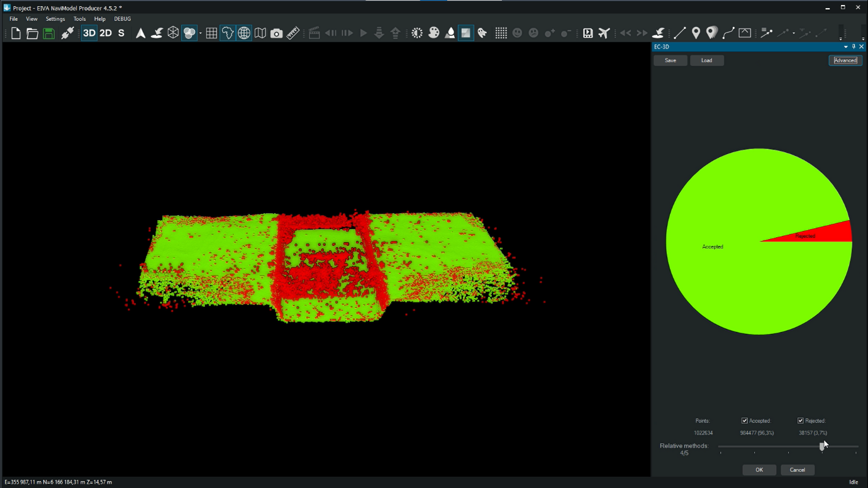The height and width of the screenshot is (488, 868).
Task: Open the Tools menu
Action: click(79, 19)
